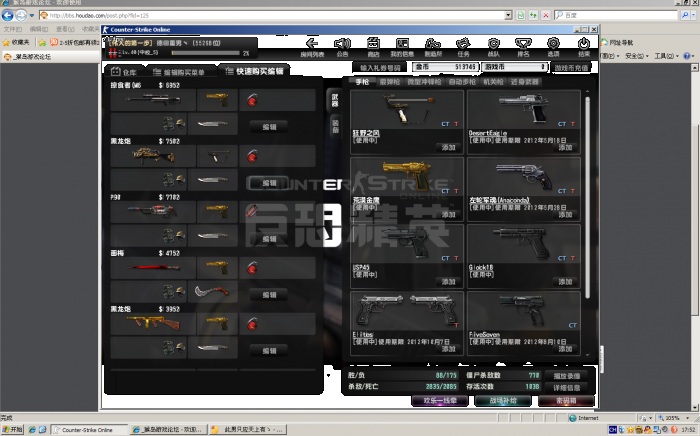Open the 战队 clan icon

[493, 44]
